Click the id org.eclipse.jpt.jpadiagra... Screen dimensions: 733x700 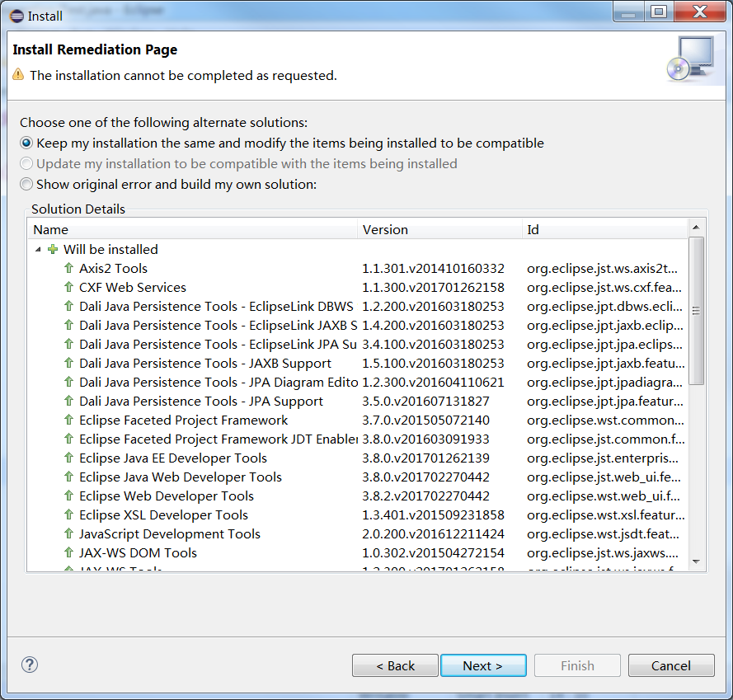(x=605, y=383)
